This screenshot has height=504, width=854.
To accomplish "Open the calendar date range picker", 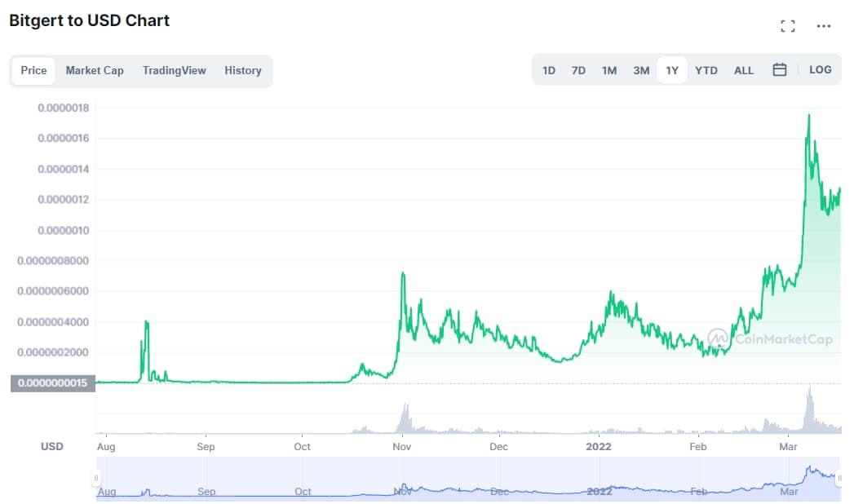I will pyautogui.click(x=780, y=69).
